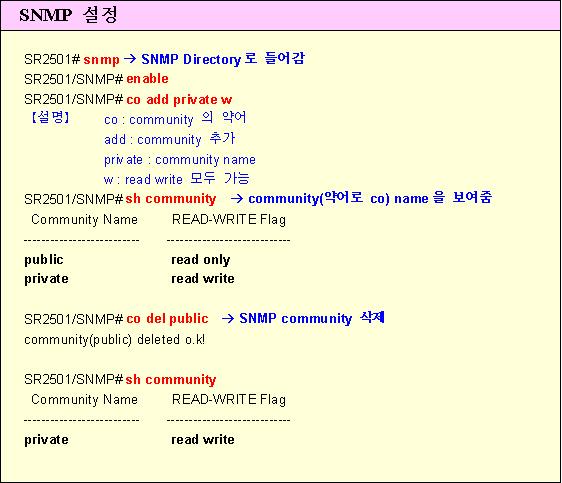Select 'private' row in last table

click(46, 440)
